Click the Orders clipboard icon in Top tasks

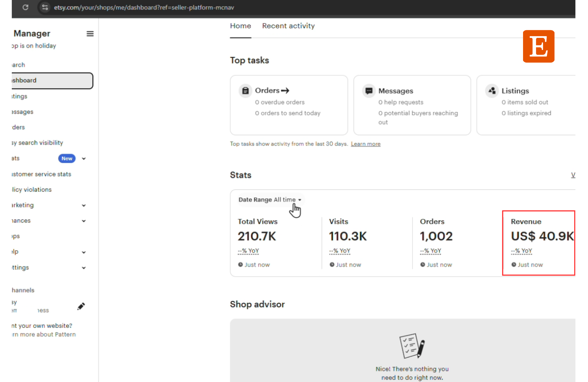click(245, 91)
